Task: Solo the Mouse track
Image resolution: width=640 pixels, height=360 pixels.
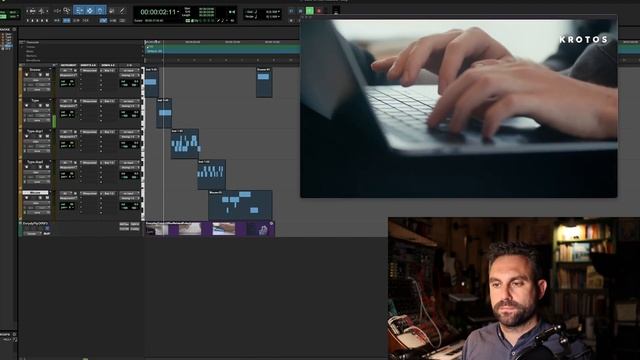Action: click(40, 198)
